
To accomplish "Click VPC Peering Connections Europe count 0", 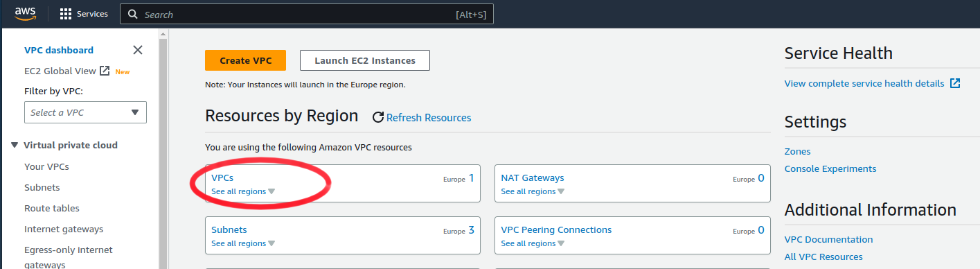I will [760, 230].
